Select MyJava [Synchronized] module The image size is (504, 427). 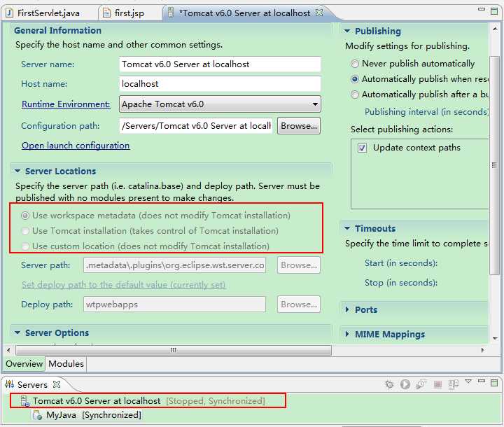click(94, 415)
